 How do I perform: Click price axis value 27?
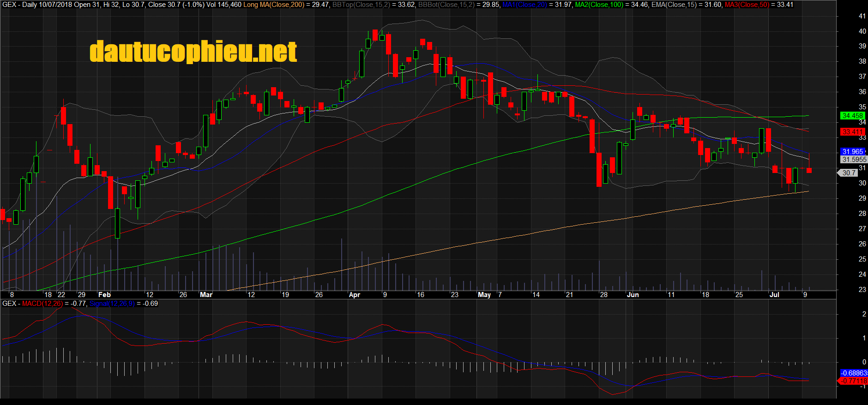coord(862,228)
